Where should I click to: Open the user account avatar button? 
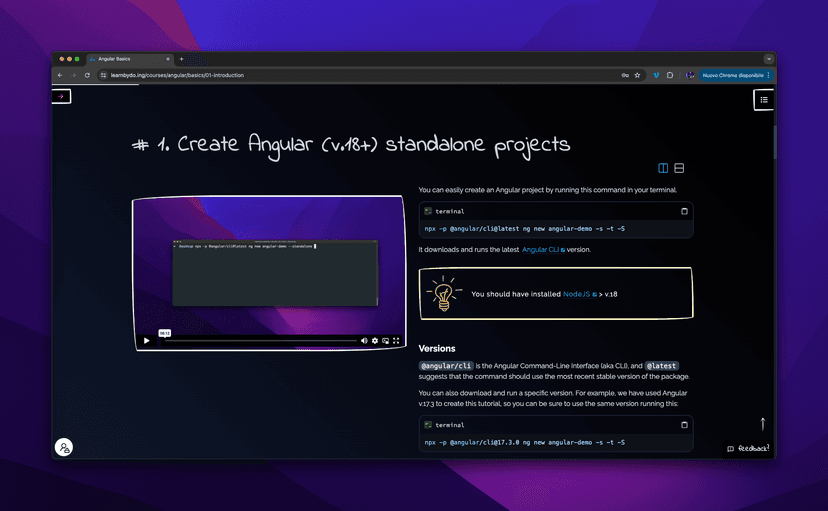coord(64,448)
